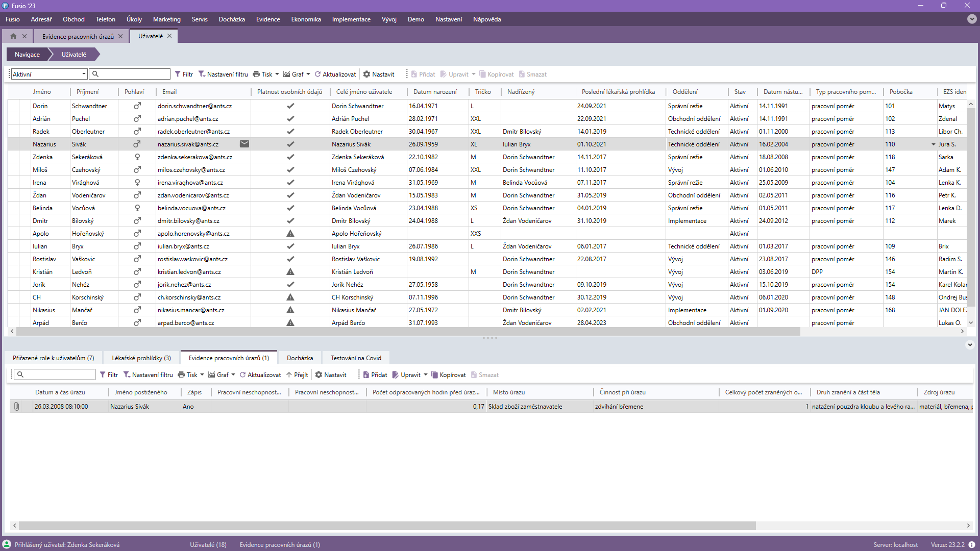Open Nastavení filtru in upper toolbar
980x551 pixels.
tap(223, 74)
